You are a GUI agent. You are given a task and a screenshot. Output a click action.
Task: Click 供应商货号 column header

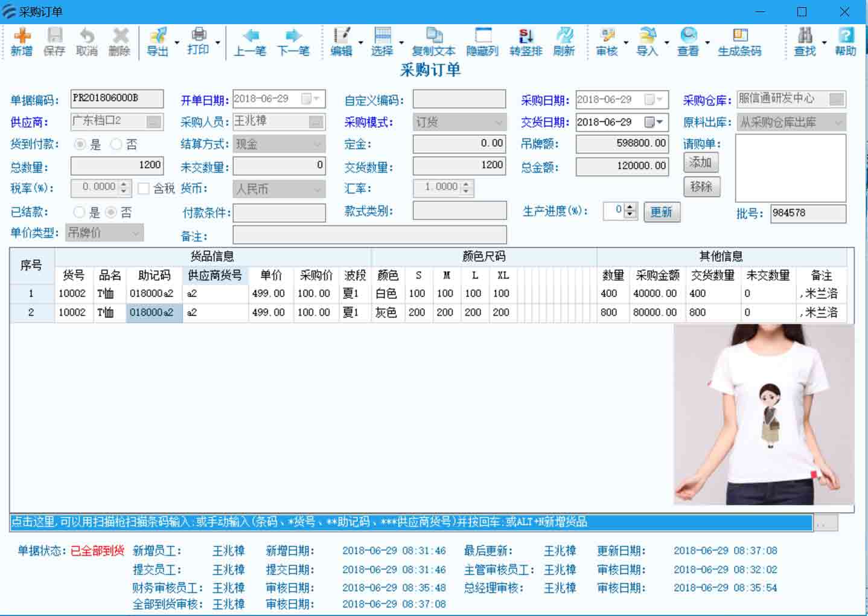pos(215,275)
